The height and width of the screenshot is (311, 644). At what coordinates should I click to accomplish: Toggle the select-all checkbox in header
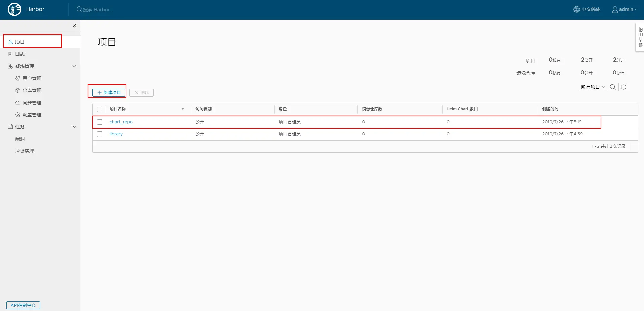[x=100, y=109]
